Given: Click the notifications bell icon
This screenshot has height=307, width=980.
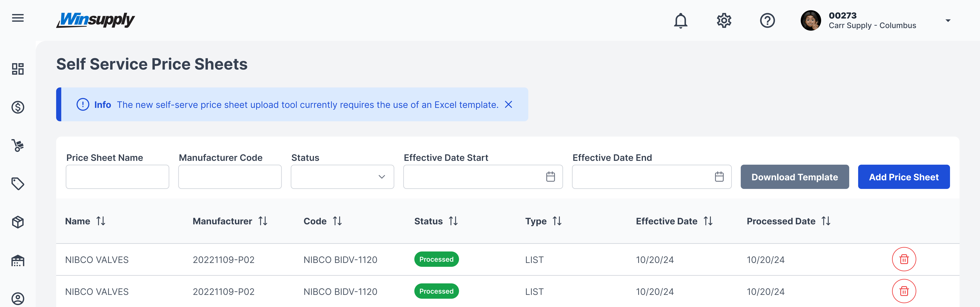Looking at the screenshot, I should (680, 21).
